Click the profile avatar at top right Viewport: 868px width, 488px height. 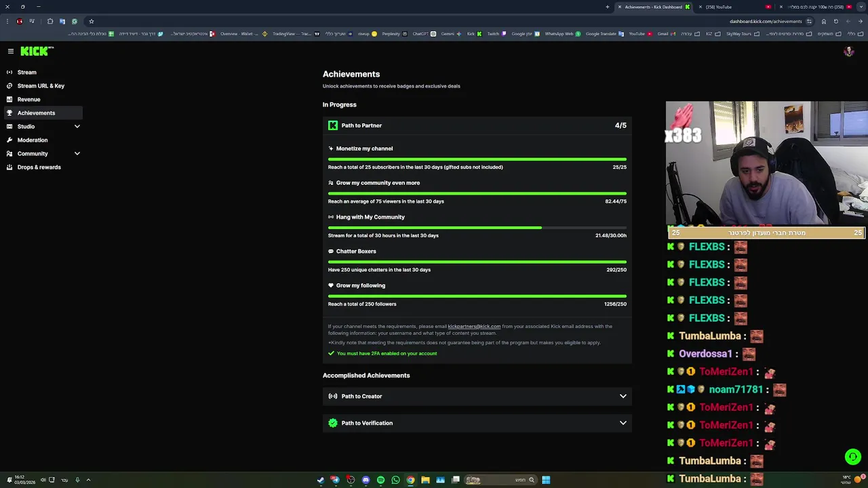[848, 52]
